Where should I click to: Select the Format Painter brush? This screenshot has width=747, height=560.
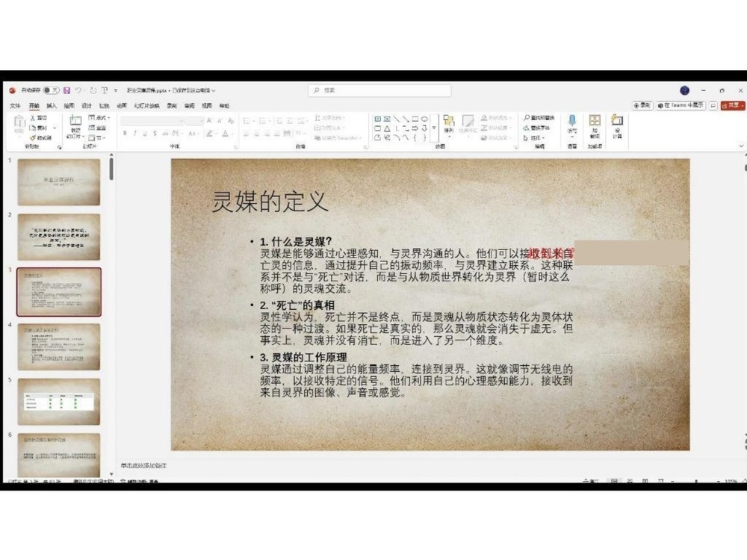coord(40,137)
